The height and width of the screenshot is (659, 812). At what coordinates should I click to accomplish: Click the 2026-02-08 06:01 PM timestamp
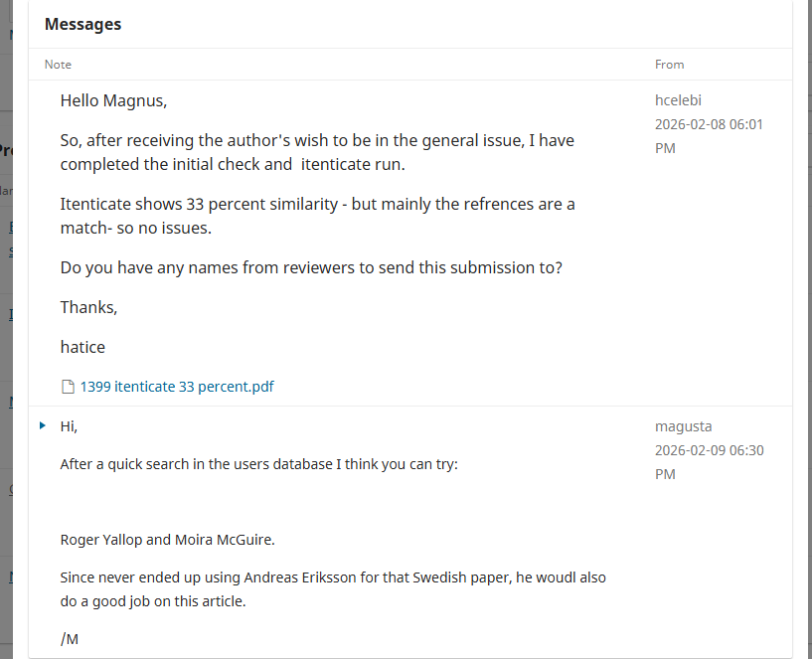coord(708,136)
